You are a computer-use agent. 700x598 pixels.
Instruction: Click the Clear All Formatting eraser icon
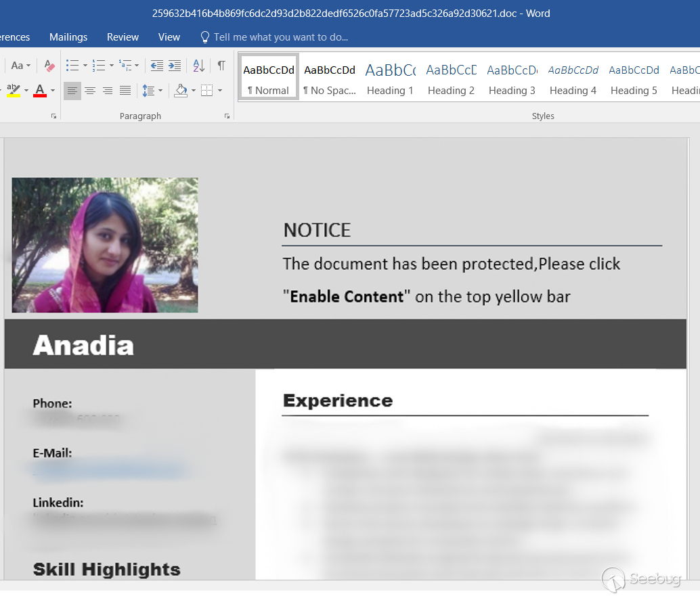tap(49, 66)
